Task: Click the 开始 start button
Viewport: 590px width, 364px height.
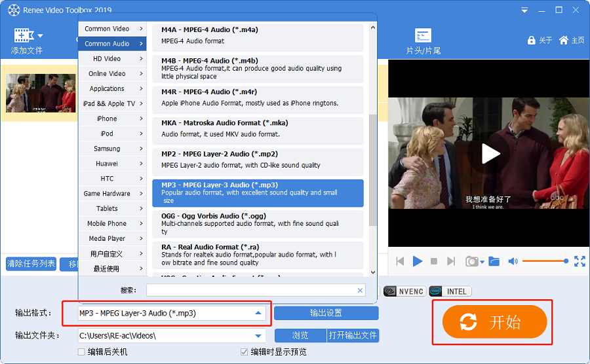Action: pos(494,322)
